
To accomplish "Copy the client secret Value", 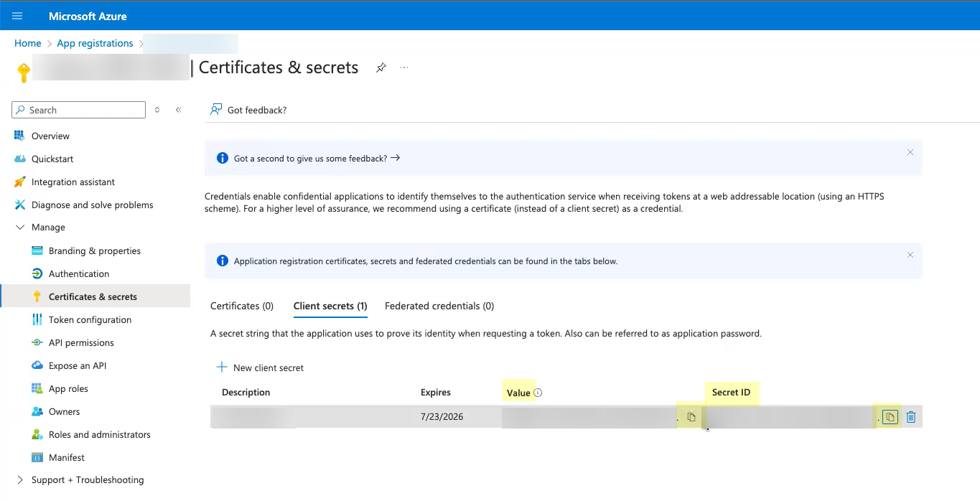I will (x=691, y=417).
